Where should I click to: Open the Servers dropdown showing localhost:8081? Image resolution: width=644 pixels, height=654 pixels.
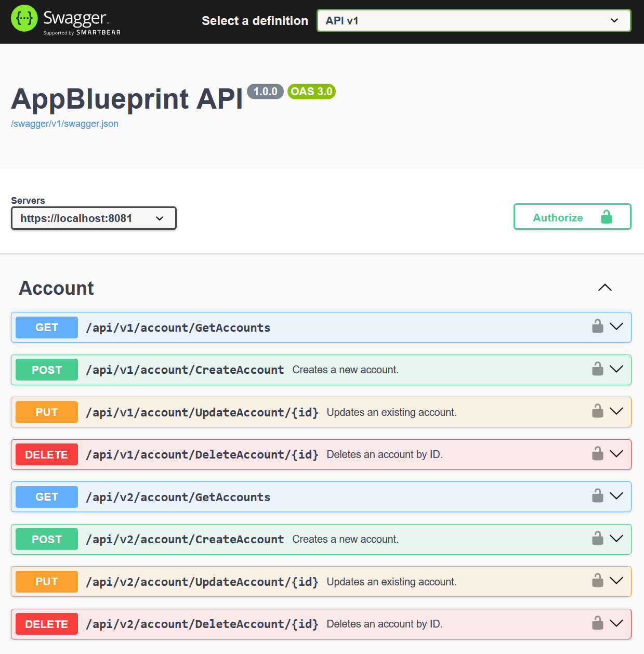[x=94, y=218]
